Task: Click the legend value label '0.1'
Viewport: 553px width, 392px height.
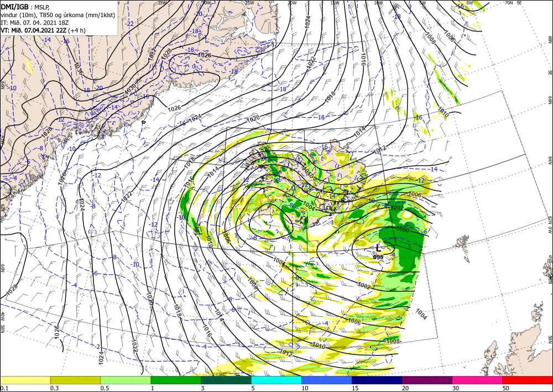Action: [x=3, y=388]
